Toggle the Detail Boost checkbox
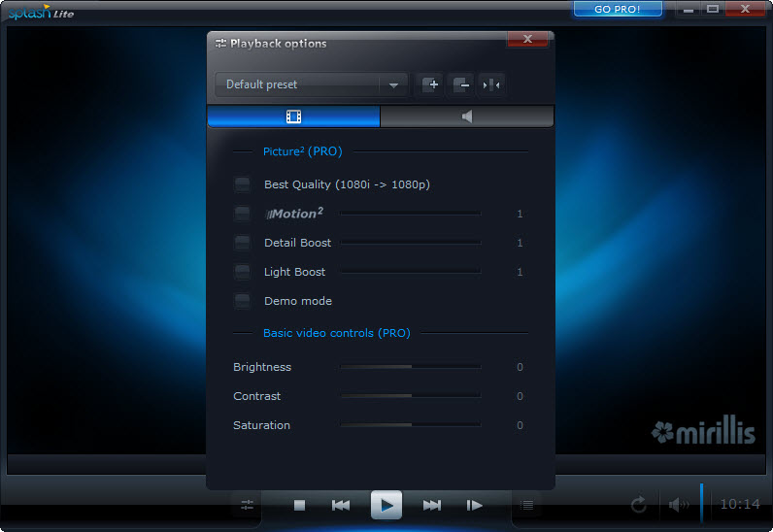Image resolution: width=773 pixels, height=532 pixels. coord(242,243)
